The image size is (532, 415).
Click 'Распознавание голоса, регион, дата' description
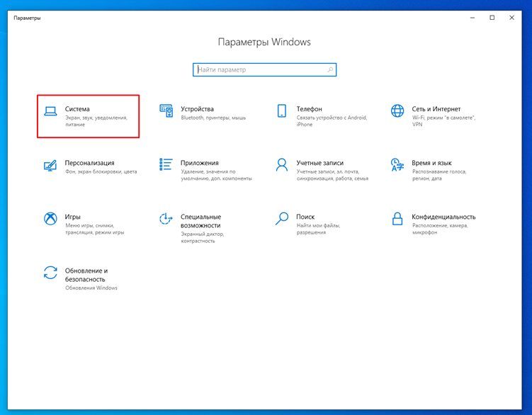pyautogui.click(x=439, y=175)
